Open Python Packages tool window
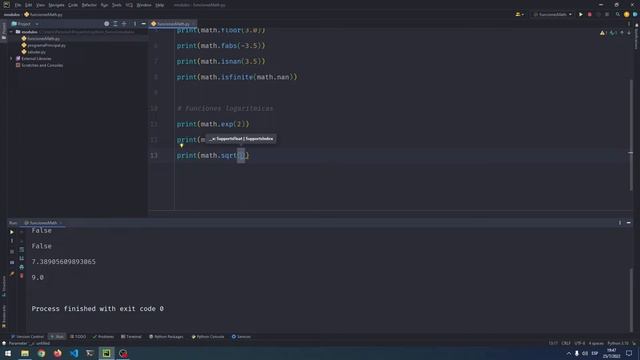The height and width of the screenshot is (360, 640). pyautogui.click(x=166, y=337)
